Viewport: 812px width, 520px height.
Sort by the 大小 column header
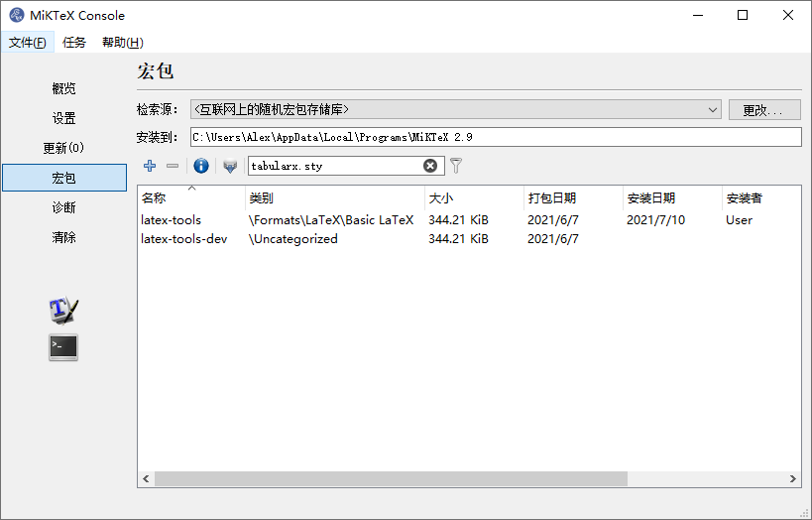474,197
